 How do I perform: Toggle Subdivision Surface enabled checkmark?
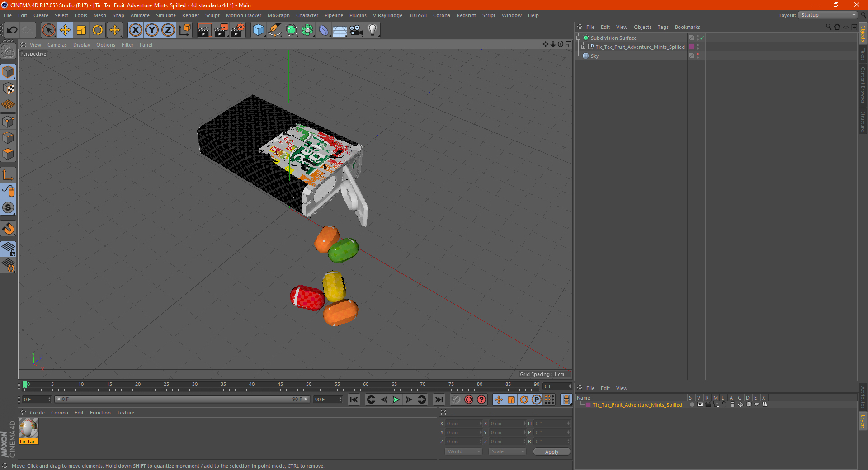(702, 38)
